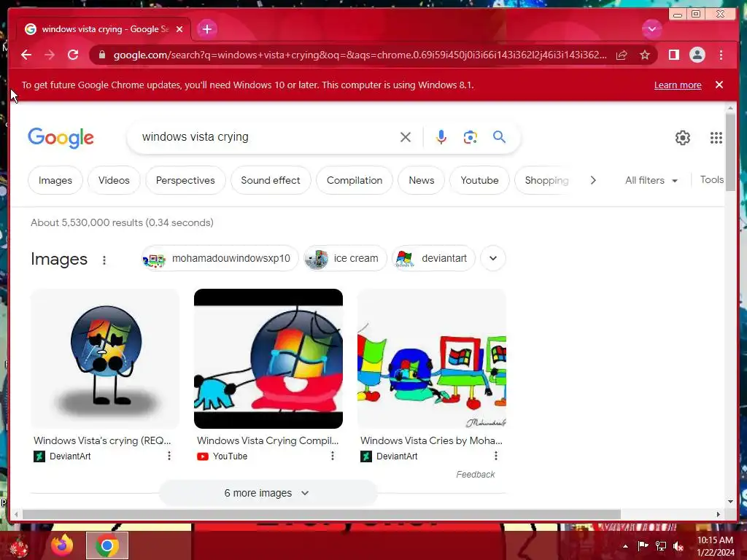Reload the current page

[x=73, y=55]
